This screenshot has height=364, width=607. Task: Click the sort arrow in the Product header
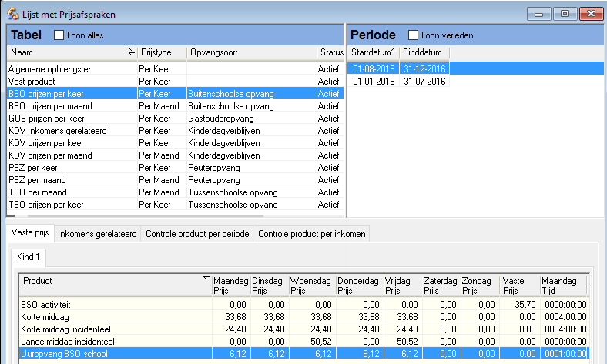206,278
